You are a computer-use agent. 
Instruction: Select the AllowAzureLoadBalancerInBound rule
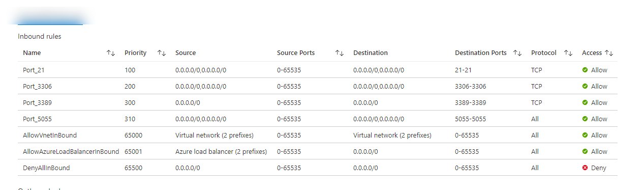(x=318, y=151)
